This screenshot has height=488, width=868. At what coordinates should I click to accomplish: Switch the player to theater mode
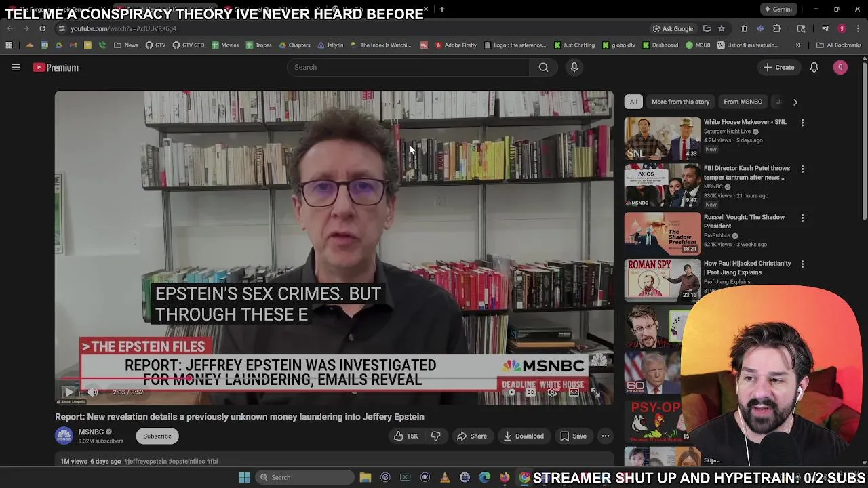coord(574,392)
